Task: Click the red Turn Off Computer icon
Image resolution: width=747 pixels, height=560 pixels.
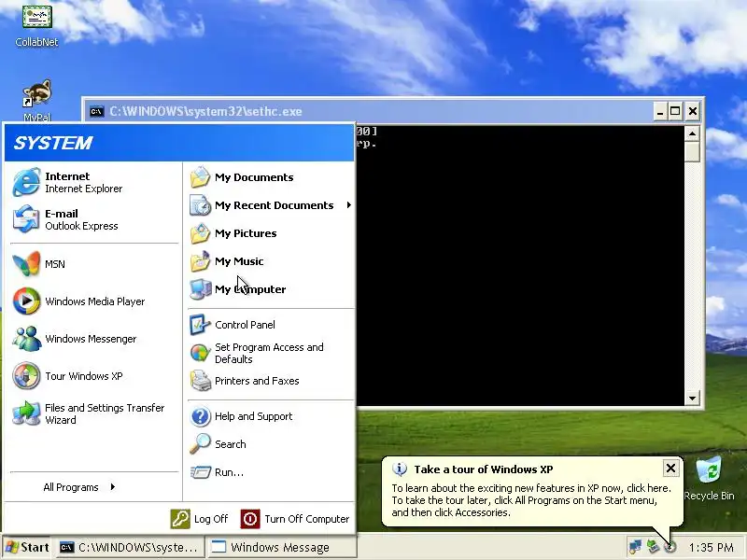Action: [x=250, y=519]
